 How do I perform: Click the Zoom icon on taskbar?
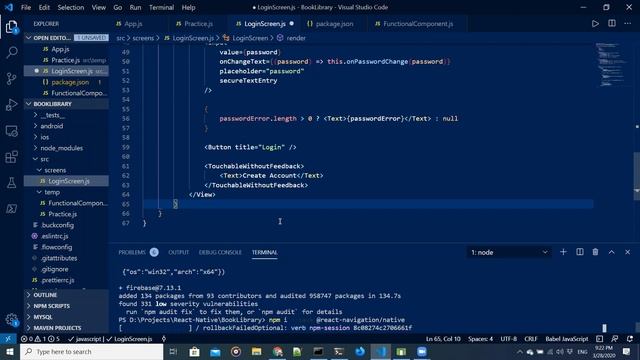coord(422,351)
